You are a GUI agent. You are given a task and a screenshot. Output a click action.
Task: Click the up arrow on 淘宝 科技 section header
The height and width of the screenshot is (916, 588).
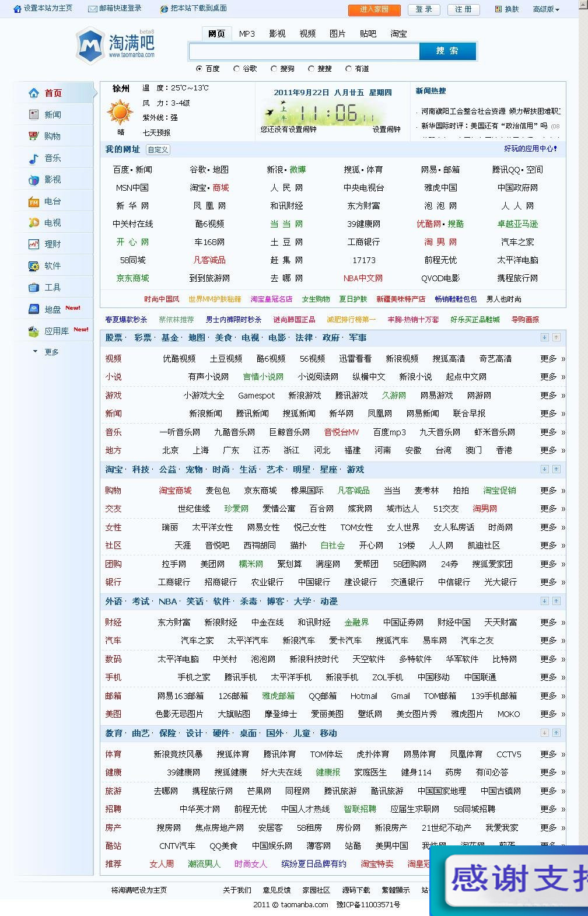coord(556,469)
